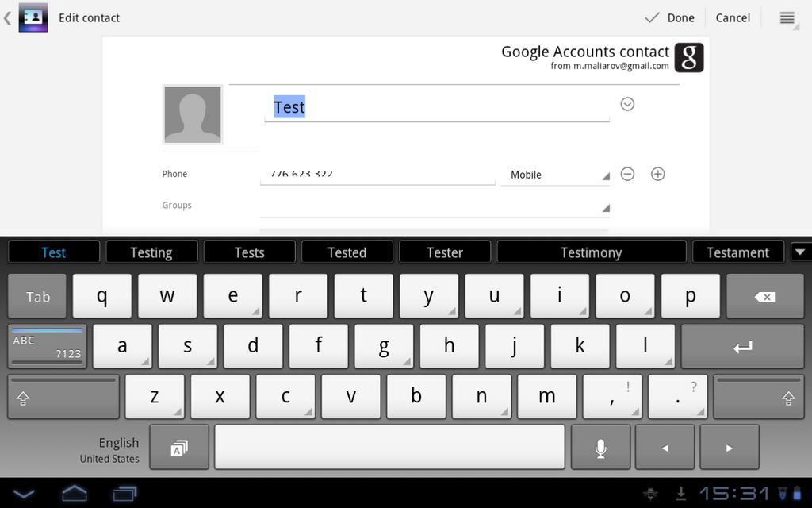Tap the add phone number plus icon
This screenshot has height=508, width=812.
(657, 174)
